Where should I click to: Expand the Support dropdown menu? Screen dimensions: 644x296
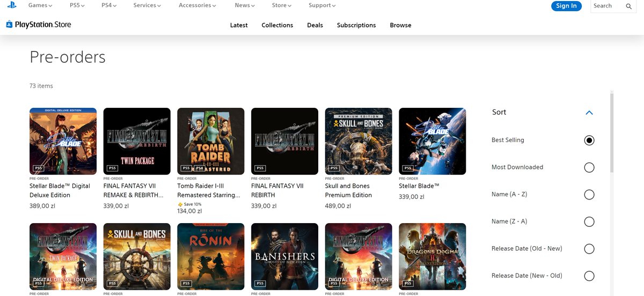click(x=322, y=5)
